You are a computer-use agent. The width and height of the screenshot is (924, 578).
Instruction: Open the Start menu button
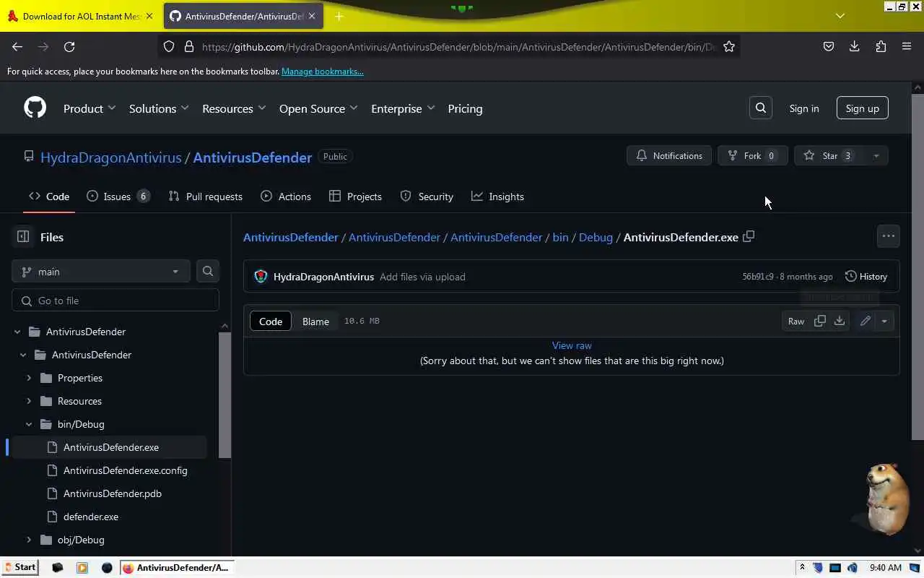coord(19,567)
